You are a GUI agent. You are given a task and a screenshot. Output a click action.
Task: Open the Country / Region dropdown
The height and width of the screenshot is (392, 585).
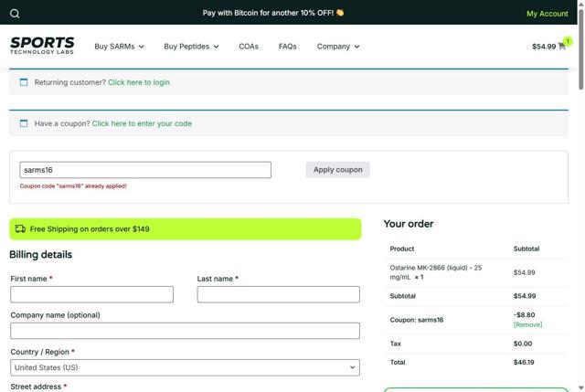click(185, 367)
